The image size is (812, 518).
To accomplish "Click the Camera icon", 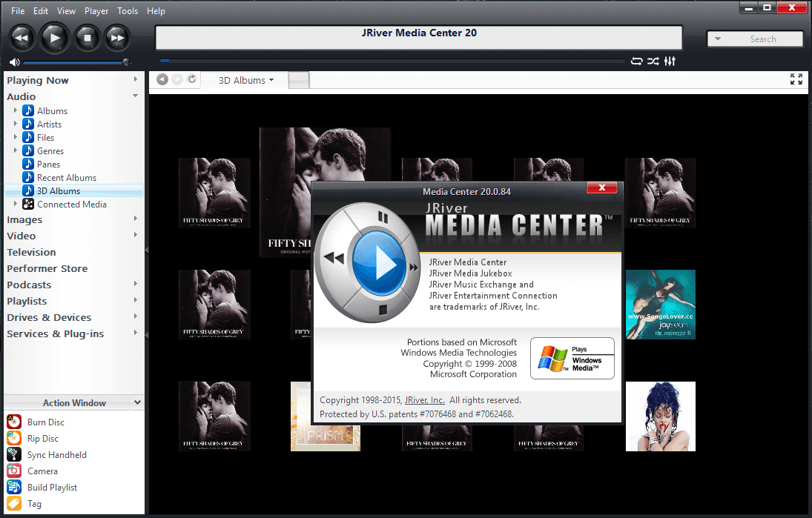I will click(x=14, y=471).
